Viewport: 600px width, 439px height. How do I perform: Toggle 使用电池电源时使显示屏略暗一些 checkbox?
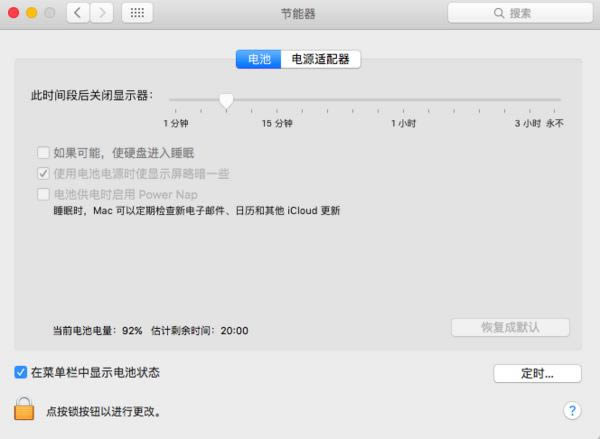(x=43, y=173)
